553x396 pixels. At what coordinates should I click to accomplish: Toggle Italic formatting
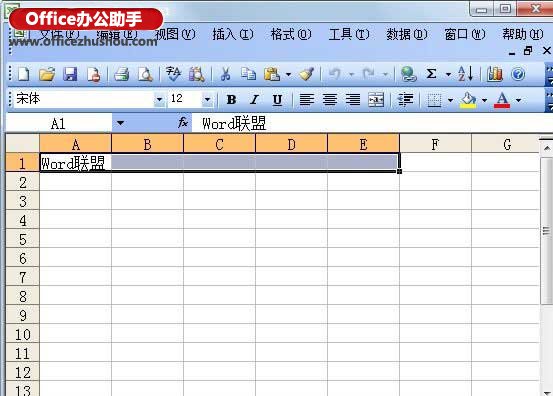coord(254,100)
